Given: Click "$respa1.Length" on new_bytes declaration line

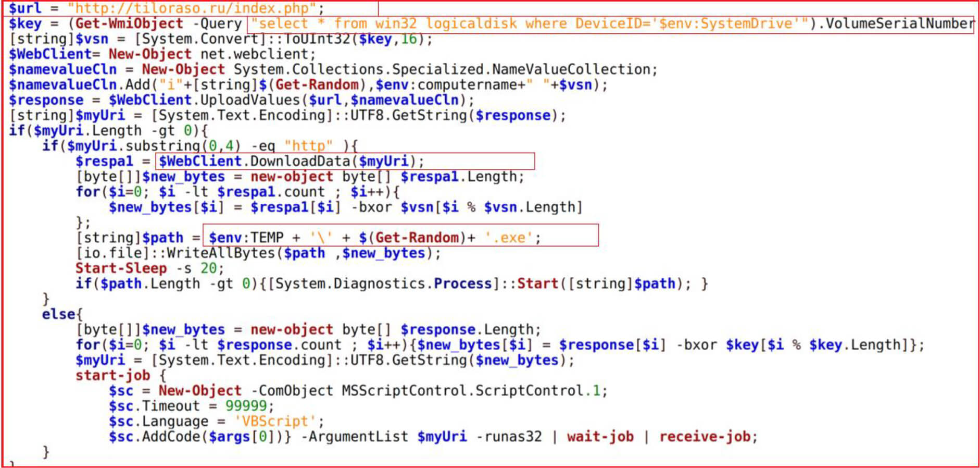Looking at the screenshot, I should click(459, 177).
